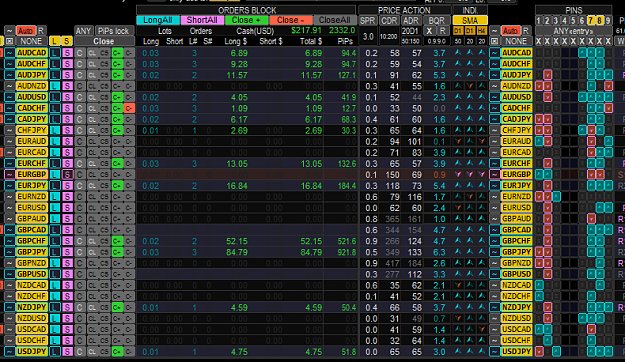Open AUDCAD chart icon in orders list
Viewport: 625px width, 362px height.
(x=10, y=53)
